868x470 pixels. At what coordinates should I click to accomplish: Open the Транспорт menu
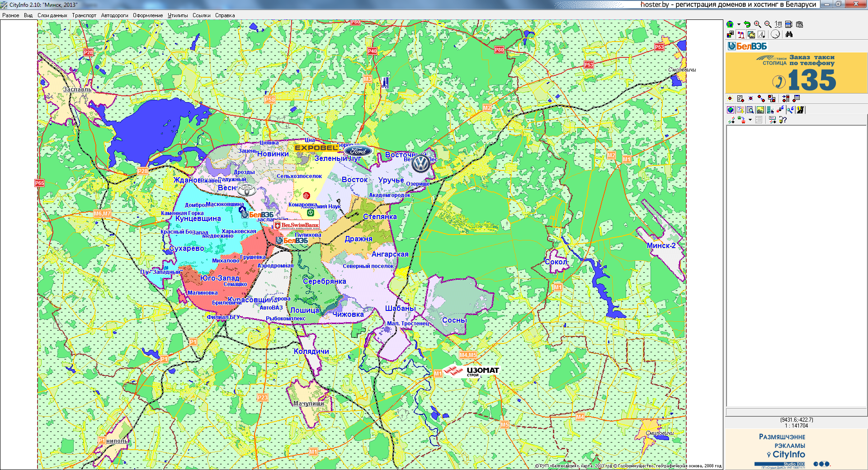84,15
